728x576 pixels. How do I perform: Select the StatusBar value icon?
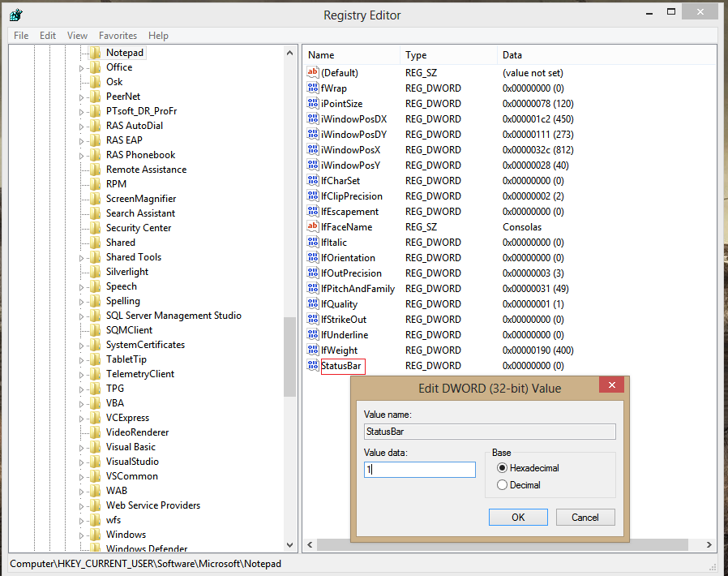[x=313, y=366]
